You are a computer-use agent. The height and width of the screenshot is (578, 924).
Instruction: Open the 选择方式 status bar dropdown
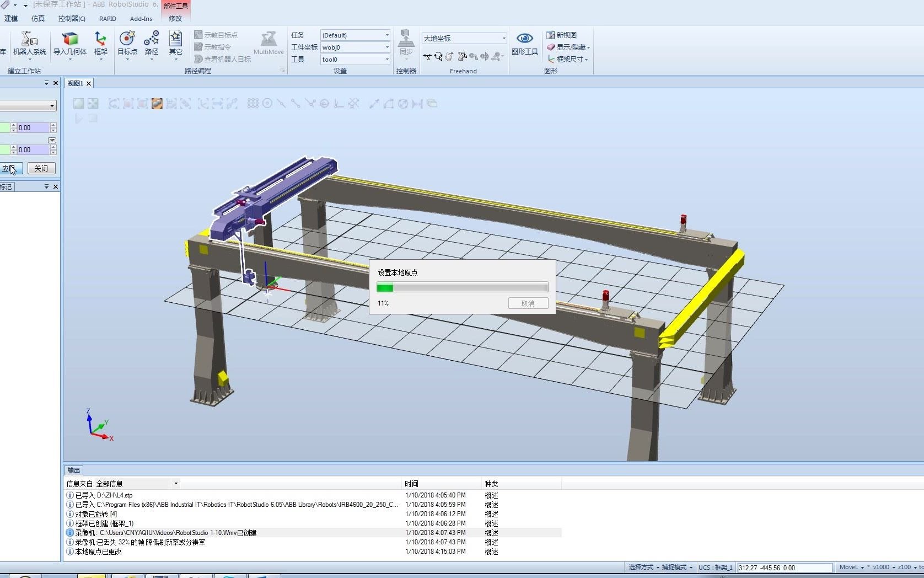tap(643, 567)
